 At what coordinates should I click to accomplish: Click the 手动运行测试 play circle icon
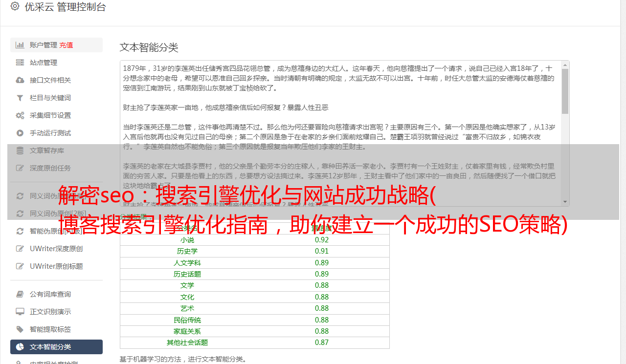(20, 133)
